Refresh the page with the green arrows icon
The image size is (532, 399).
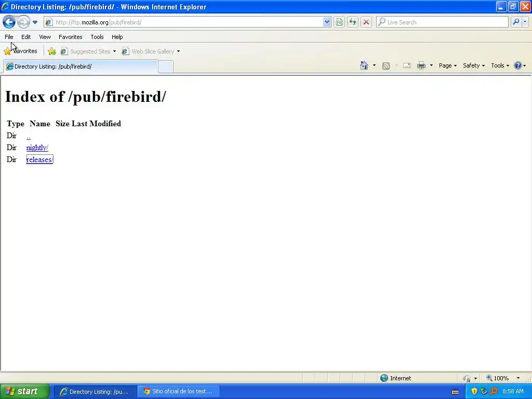pyautogui.click(x=353, y=22)
